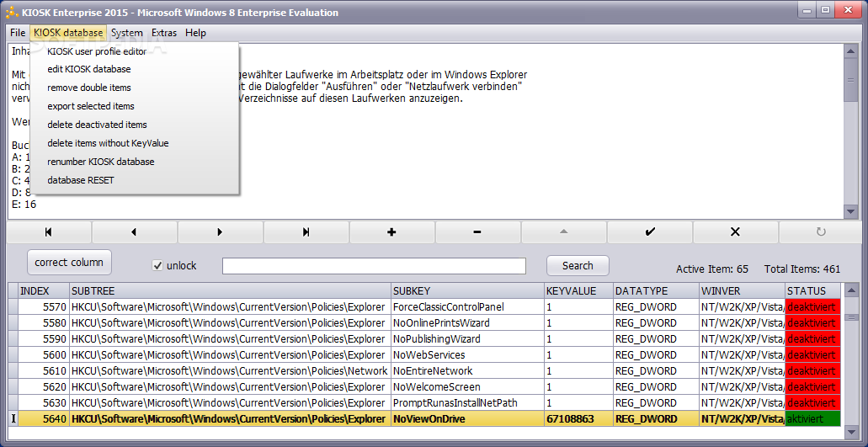Image resolution: width=868 pixels, height=447 pixels.
Task: Click green aktiviert status cell
Action: 812,419
